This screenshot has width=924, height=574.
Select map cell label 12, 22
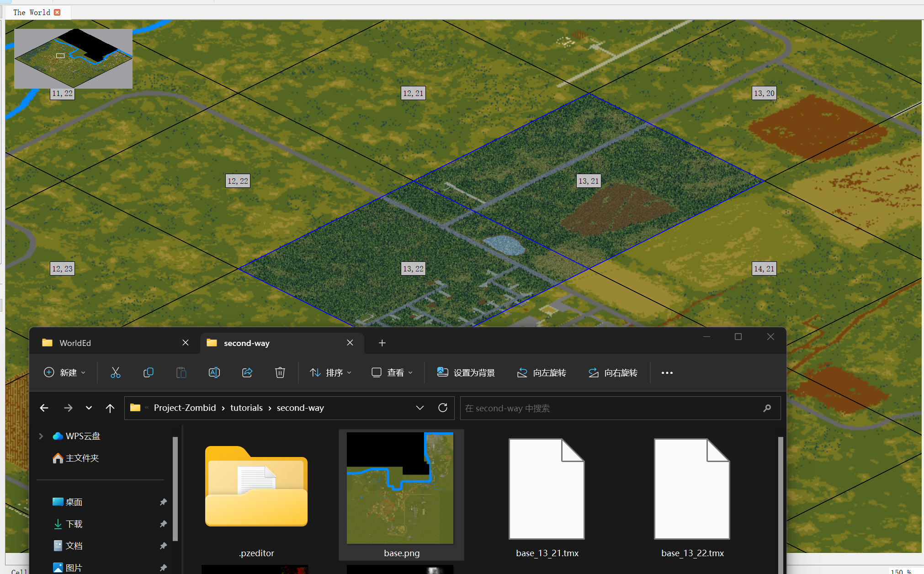pyautogui.click(x=238, y=181)
